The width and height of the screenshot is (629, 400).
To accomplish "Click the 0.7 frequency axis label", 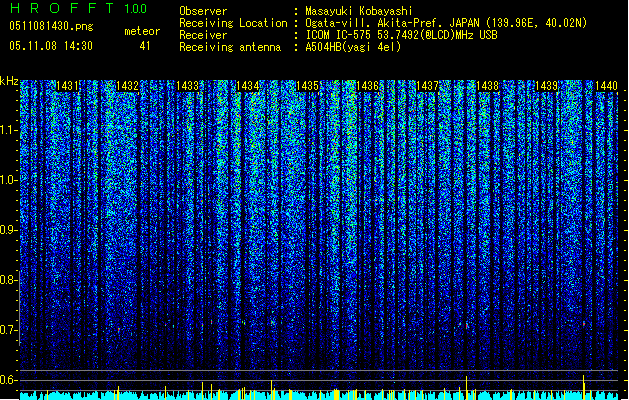I will coord(8,330).
